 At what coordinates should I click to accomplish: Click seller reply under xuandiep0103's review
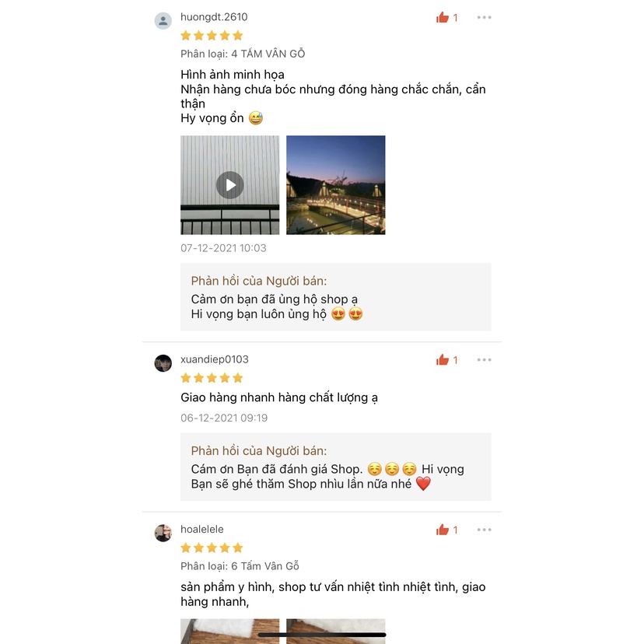[335, 467]
